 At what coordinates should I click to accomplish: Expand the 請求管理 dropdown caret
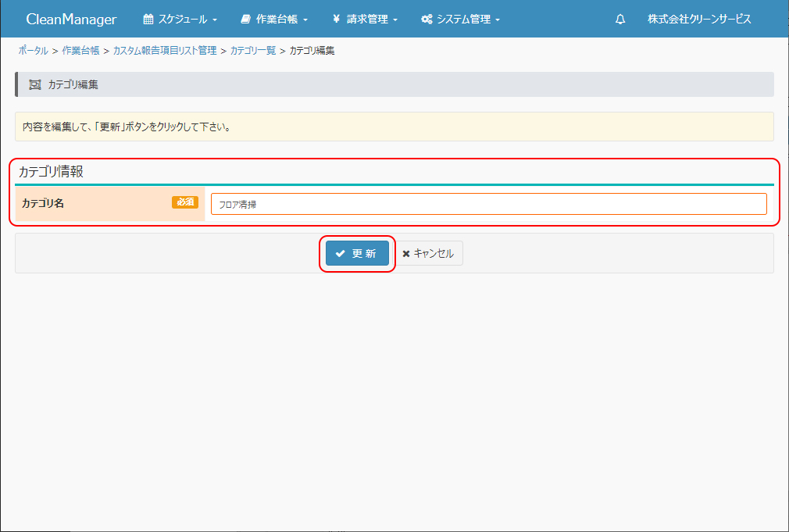pyautogui.click(x=395, y=20)
